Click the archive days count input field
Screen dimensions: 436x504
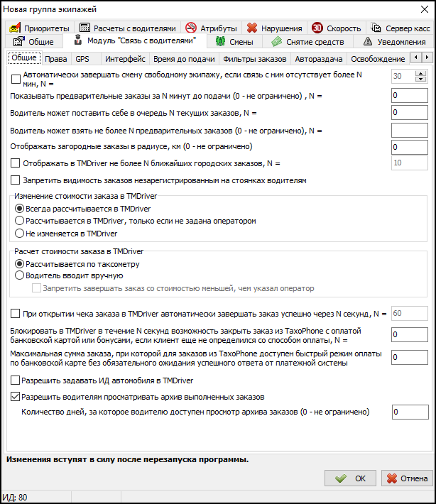[410, 412]
